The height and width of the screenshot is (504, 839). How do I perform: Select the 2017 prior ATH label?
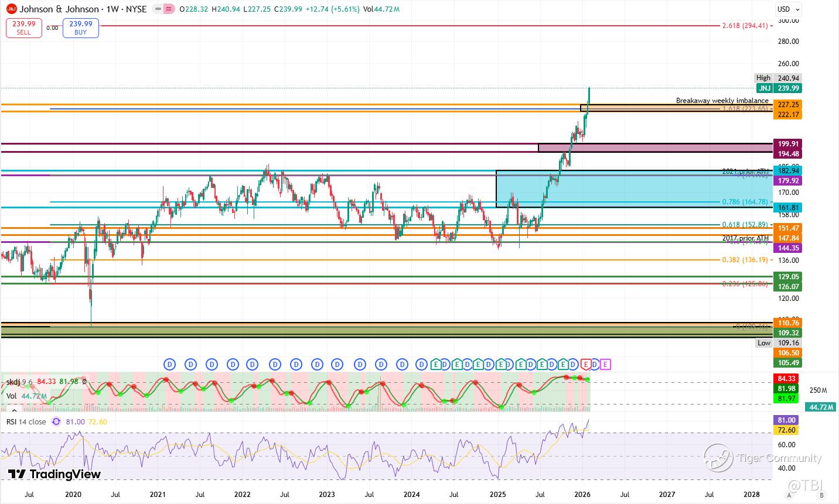(745, 238)
